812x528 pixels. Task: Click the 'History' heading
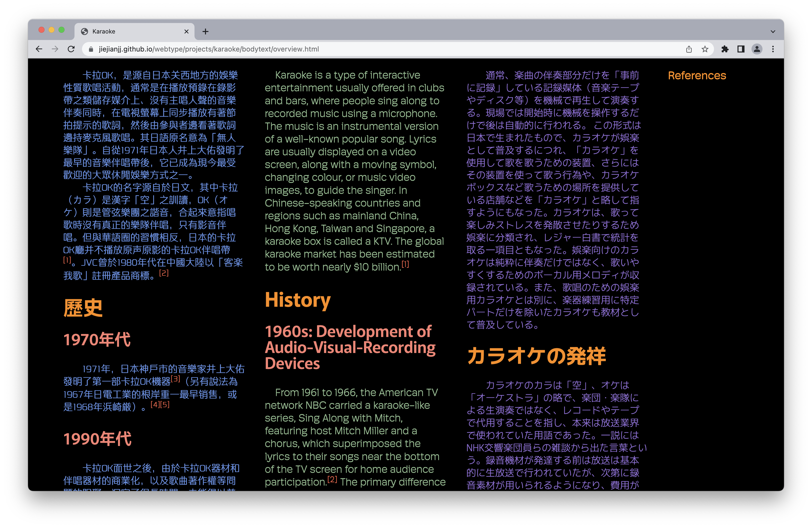tap(297, 300)
